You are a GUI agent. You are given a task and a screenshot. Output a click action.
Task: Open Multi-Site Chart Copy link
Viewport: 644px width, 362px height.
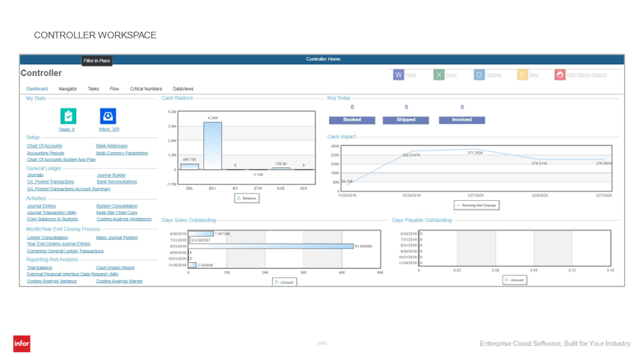tap(117, 213)
